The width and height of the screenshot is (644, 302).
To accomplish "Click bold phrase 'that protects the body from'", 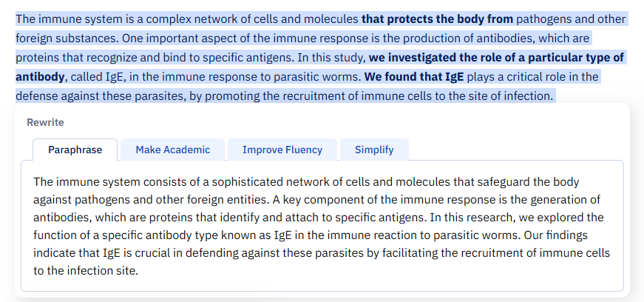I will (438, 19).
